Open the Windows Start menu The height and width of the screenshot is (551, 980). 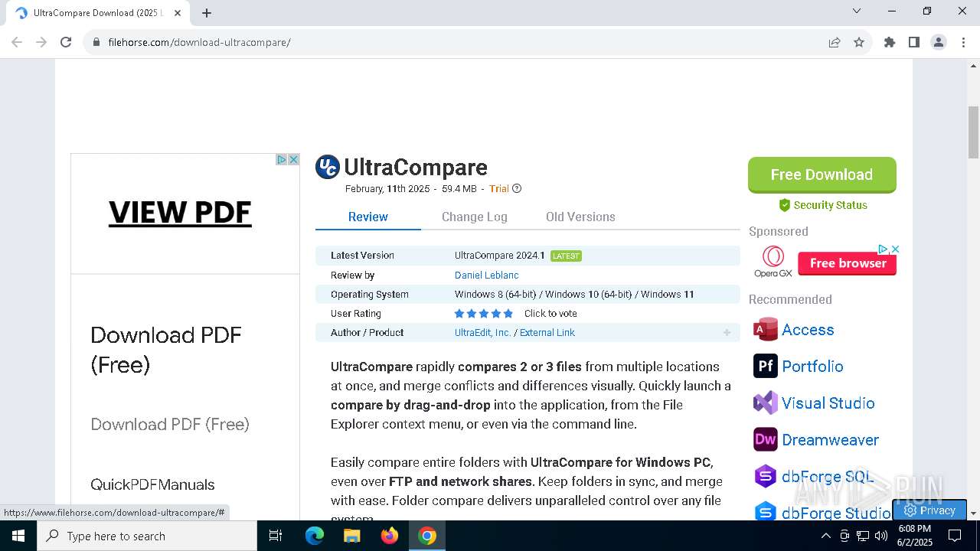18,536
